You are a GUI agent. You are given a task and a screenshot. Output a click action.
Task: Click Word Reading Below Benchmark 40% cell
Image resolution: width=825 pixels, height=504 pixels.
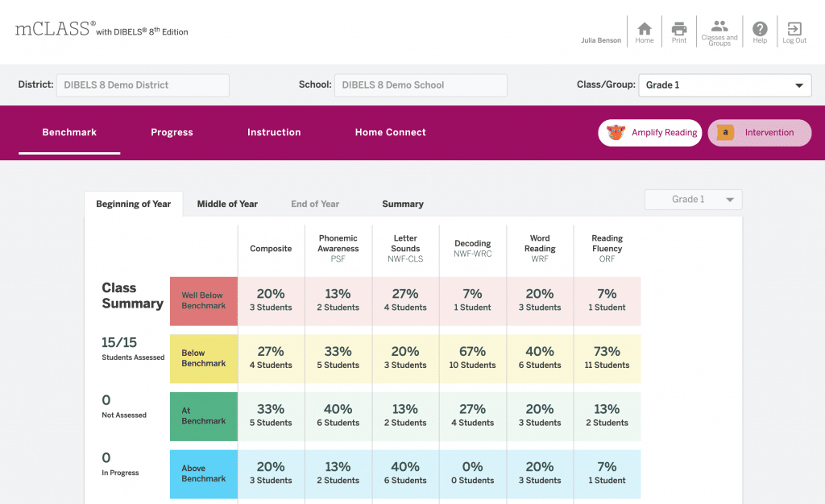coord(540,359)
